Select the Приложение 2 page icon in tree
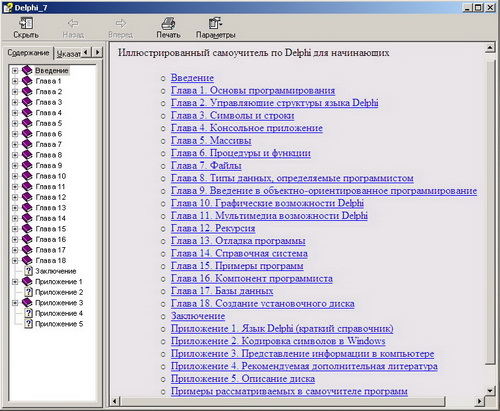This screenshot has width=500, height=411. click(29, 292)
